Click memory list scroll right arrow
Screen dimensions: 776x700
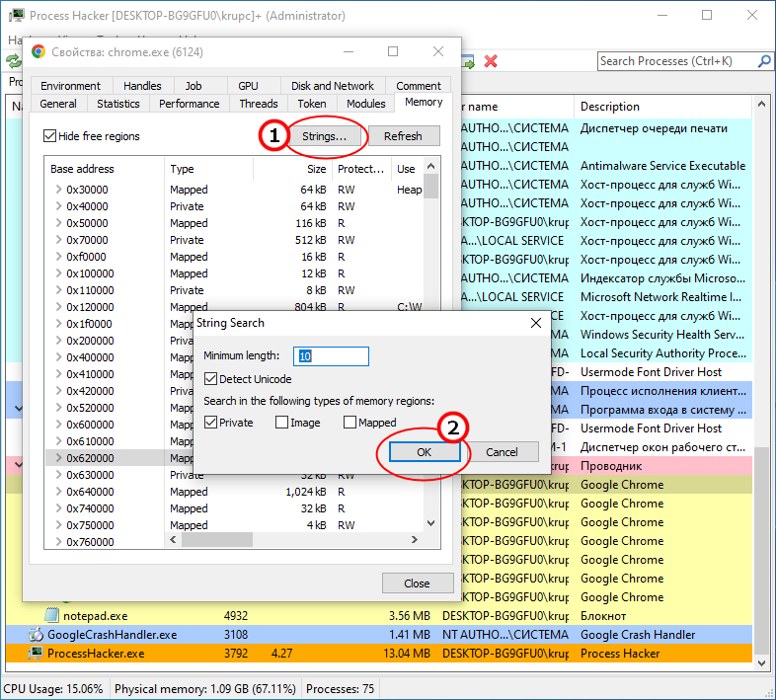point(415,540)
